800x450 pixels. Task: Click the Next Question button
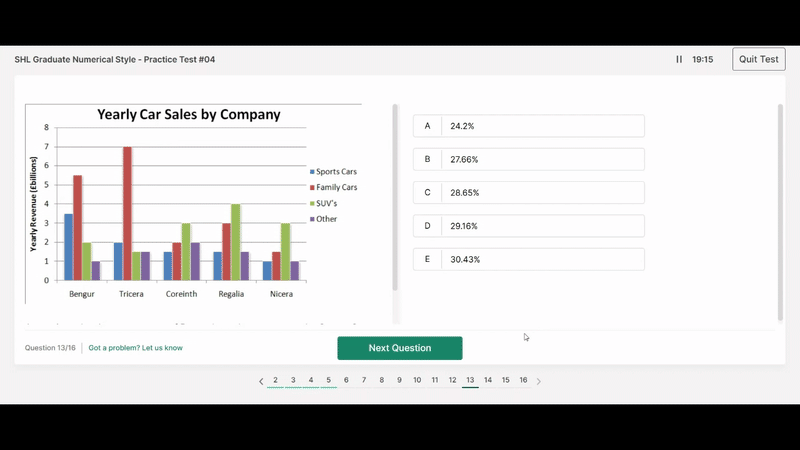(x=399, y=348)
